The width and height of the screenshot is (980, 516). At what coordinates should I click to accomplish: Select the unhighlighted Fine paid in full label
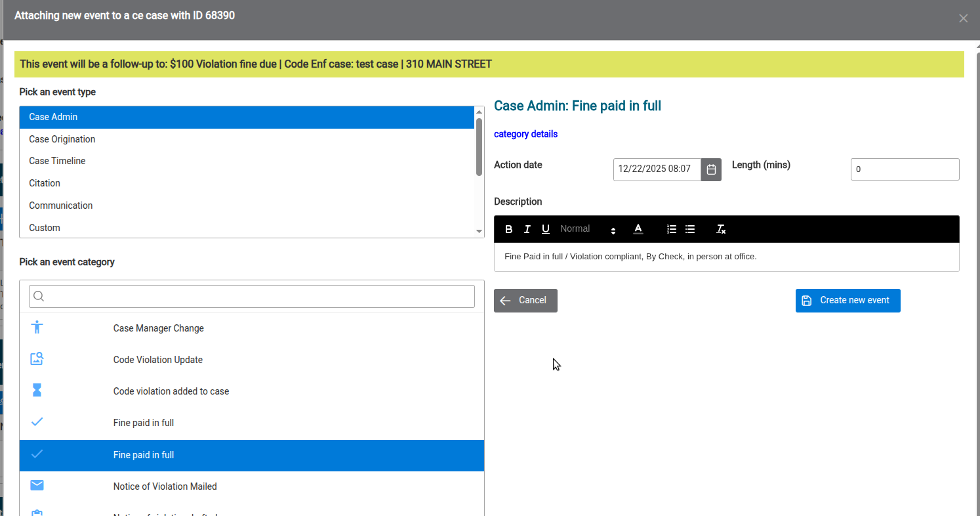pos(144,423)
